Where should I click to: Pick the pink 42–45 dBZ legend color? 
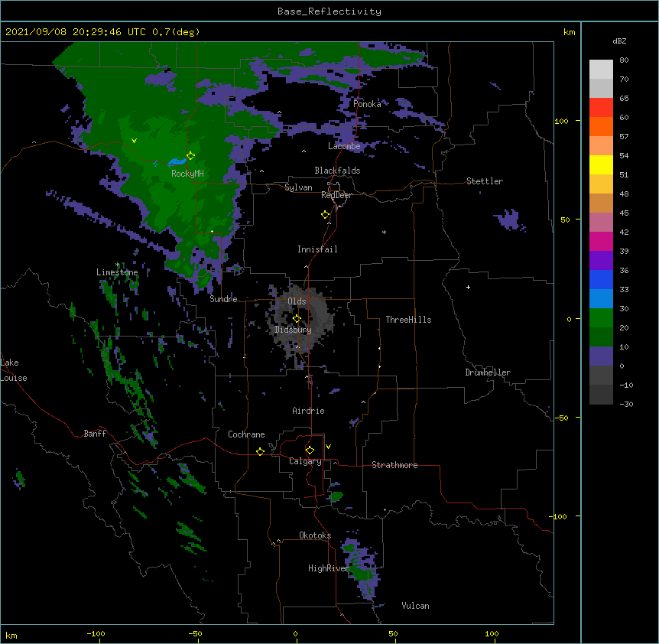(601, 223)
